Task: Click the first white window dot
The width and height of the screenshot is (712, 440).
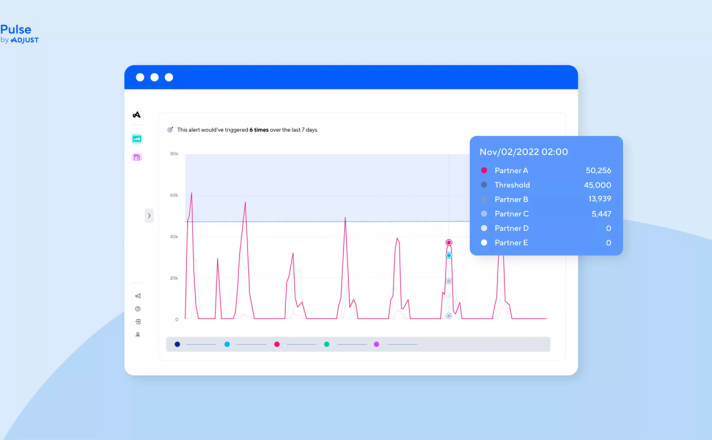Action: [140, 77]
